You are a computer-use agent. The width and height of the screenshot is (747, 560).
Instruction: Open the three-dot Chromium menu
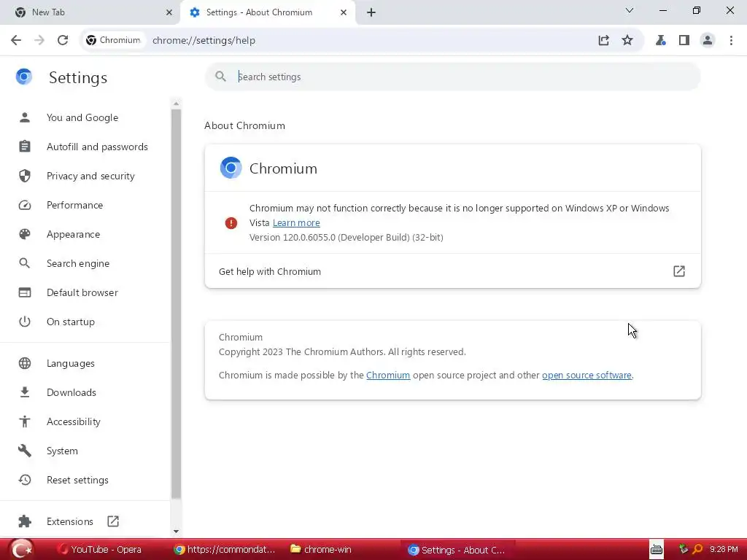click(x=731, y=40)
